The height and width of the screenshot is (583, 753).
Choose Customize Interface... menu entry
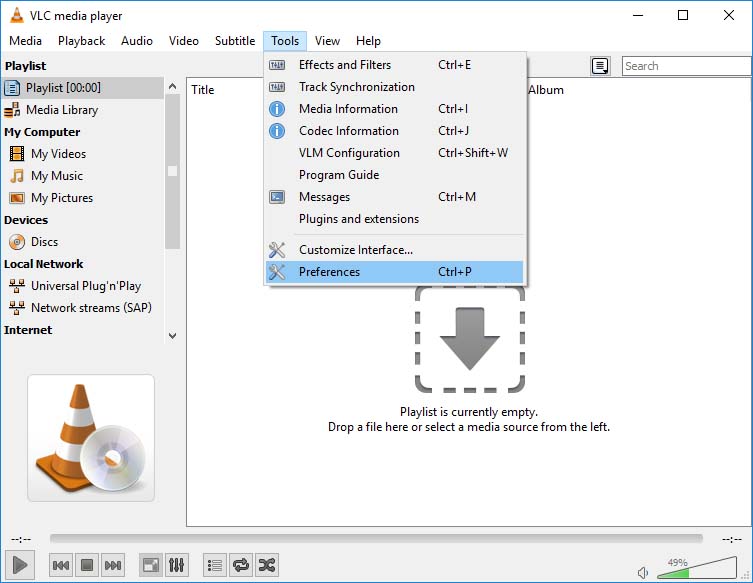tap(394, 250)
